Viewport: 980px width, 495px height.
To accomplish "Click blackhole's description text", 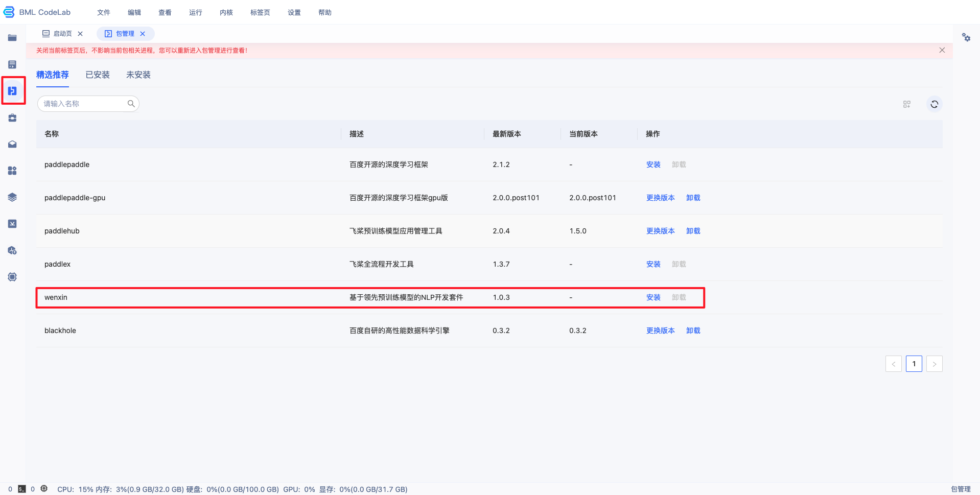I will [400, 331].
